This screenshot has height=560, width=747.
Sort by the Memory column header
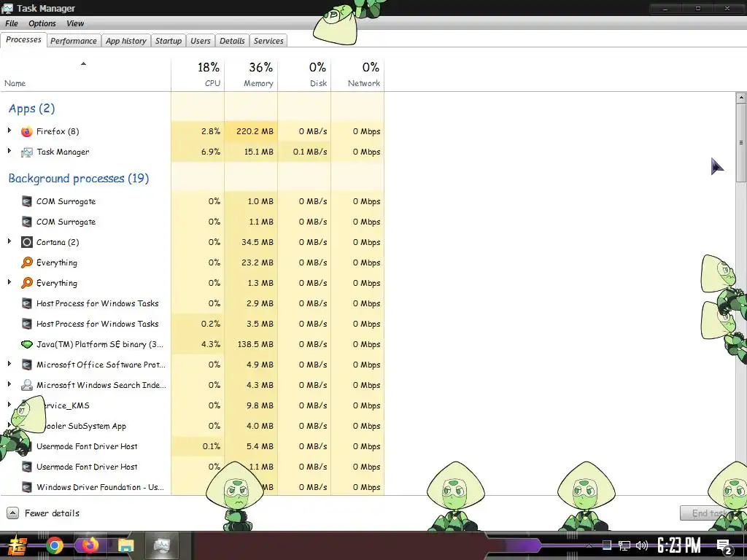pyautogui.click(x=251, y=75)
